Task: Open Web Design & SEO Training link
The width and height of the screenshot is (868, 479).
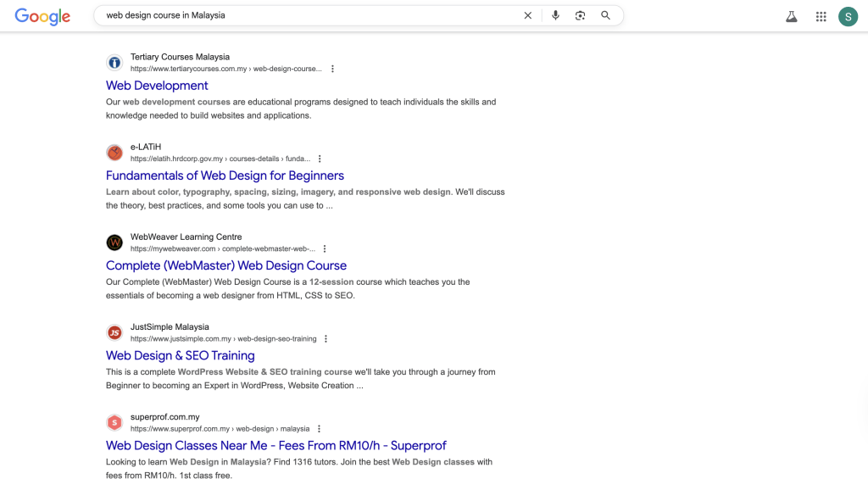Action: tap(180, 355)
